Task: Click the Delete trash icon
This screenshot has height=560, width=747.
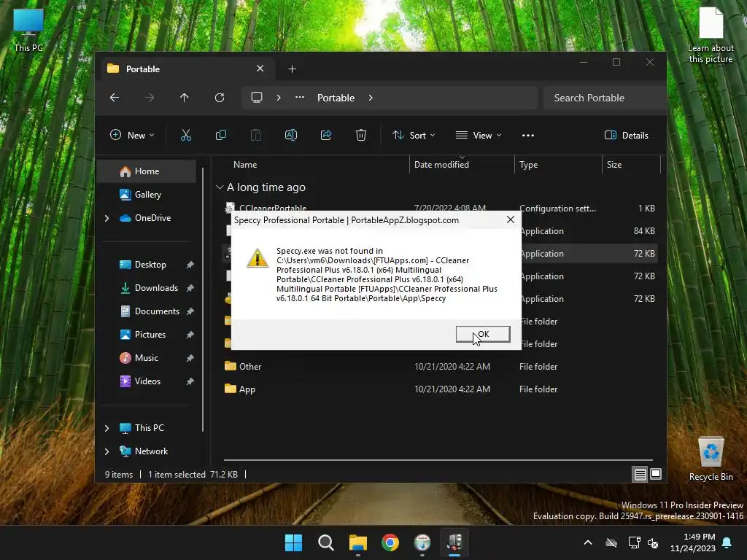Action: tap(361, 135)
